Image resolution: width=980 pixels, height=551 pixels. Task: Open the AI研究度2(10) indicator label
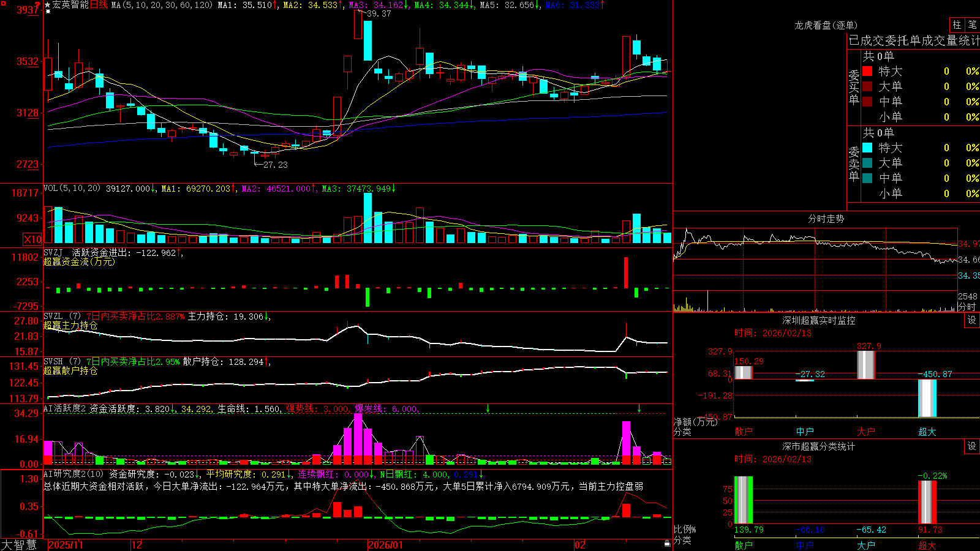[73, 474]
